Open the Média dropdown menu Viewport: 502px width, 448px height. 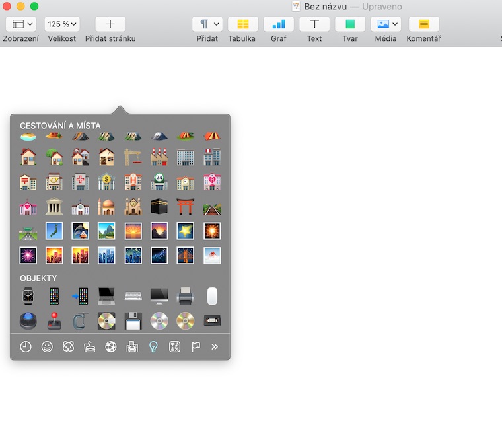pyautogui.click(x=386, y=24)
